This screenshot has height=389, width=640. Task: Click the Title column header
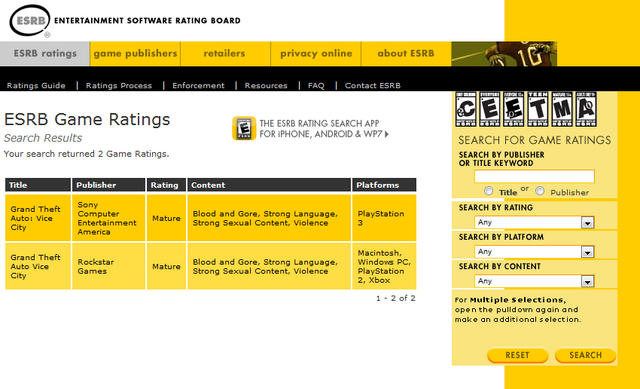(x=38, y=185)
